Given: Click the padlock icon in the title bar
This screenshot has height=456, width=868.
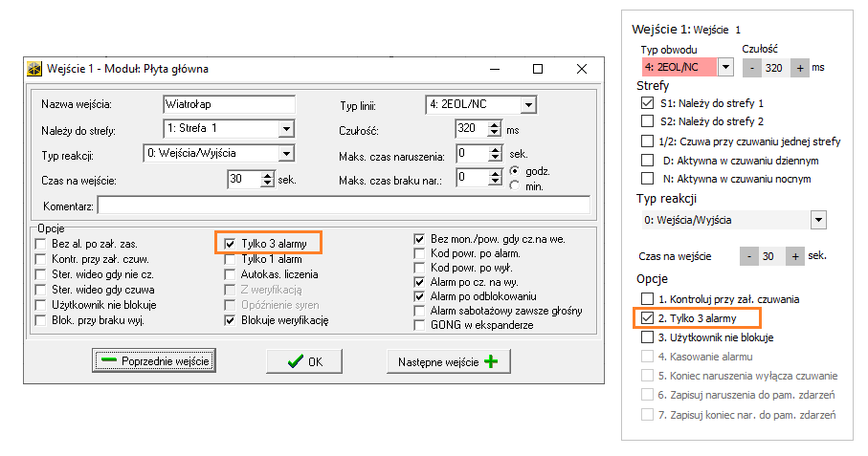Looking at the screenshot, I should pyautogui.click(x=34, y=69).
